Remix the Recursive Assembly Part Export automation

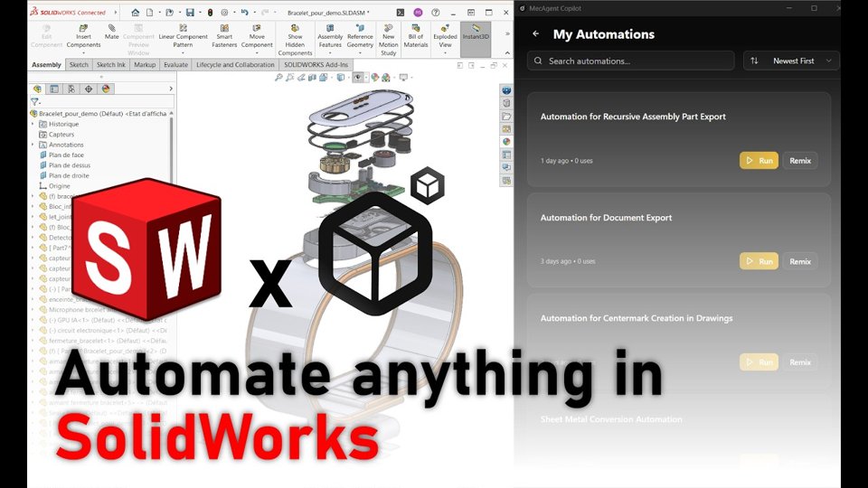(800, 161)
